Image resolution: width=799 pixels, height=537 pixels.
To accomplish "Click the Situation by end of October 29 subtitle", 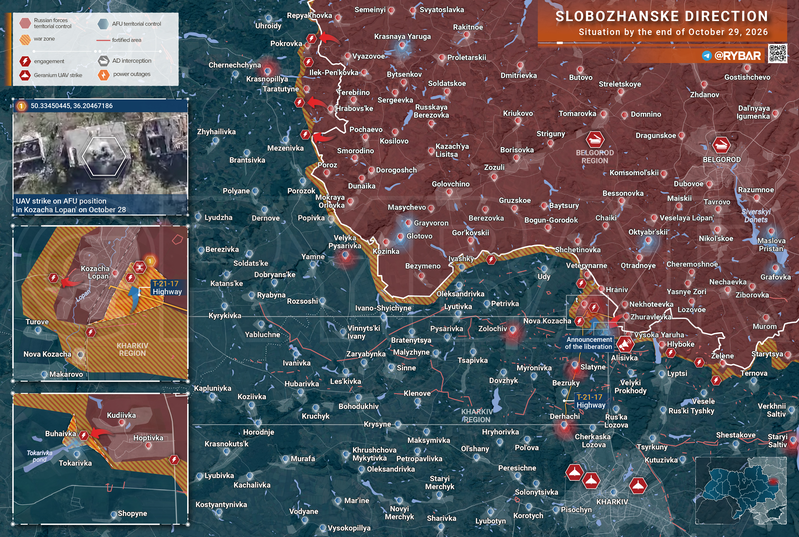I will [673, 32].
